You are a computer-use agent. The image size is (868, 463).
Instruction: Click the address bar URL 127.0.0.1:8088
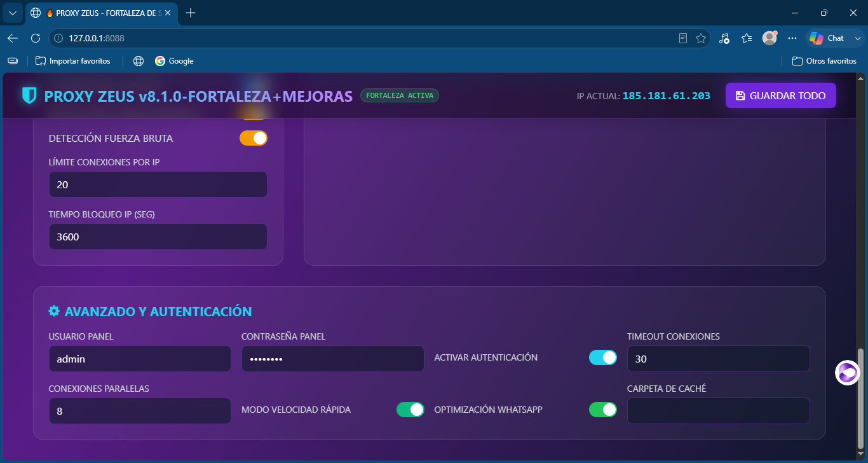click(x=97, y=38)
